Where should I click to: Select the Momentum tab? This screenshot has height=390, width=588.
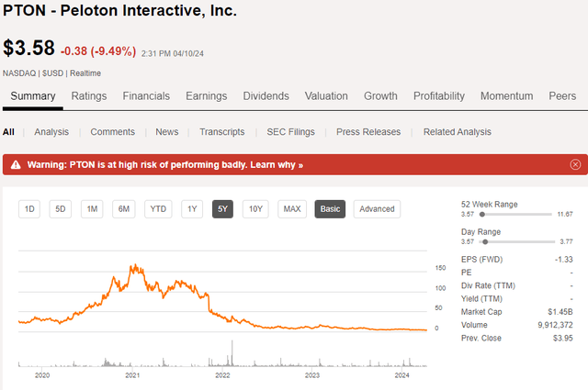coord(506,96)
